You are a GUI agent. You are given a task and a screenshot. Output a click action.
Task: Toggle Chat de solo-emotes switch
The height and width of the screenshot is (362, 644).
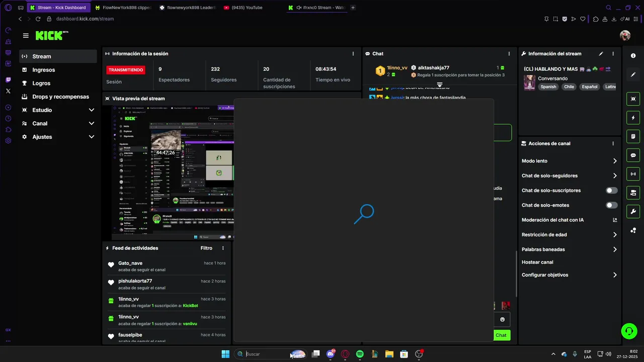[x=612, y=205]
